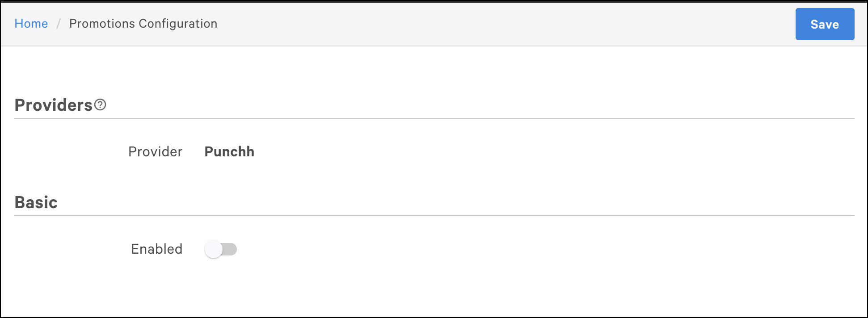Go to Home via the breadcrumb link
This screenshot has width=868, height=318.
pyautogui.click(x=31, y=24)
